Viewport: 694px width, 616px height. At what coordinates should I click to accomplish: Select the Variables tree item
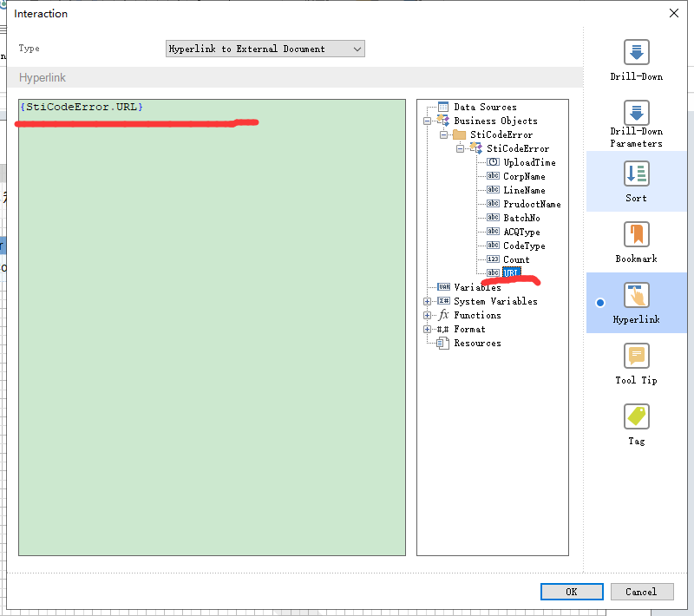click(477, 288)
